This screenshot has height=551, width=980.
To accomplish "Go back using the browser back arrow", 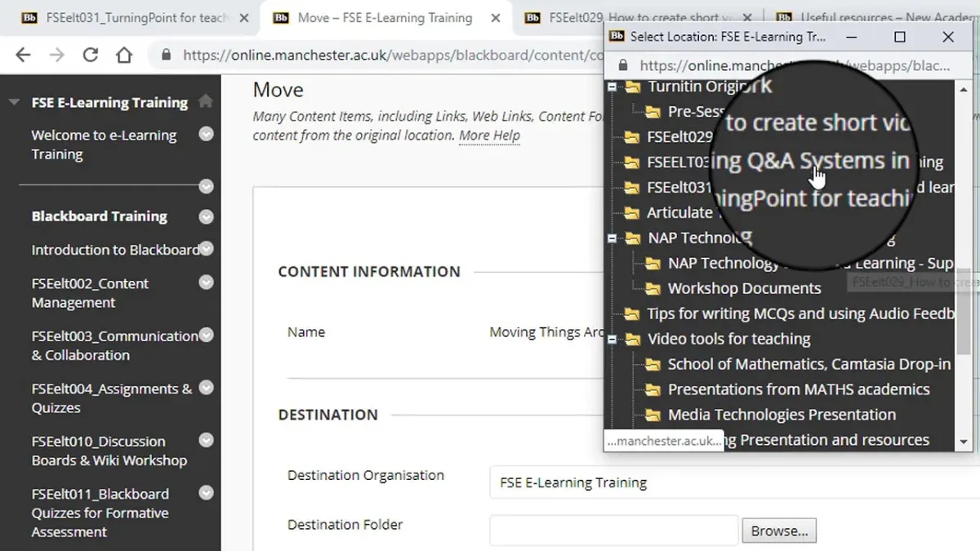I will click(23, 56).
